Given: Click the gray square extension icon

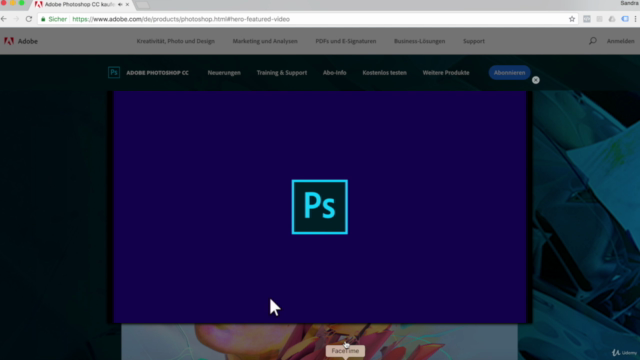Looking at the screenshot, I should (x=599, y=19).
